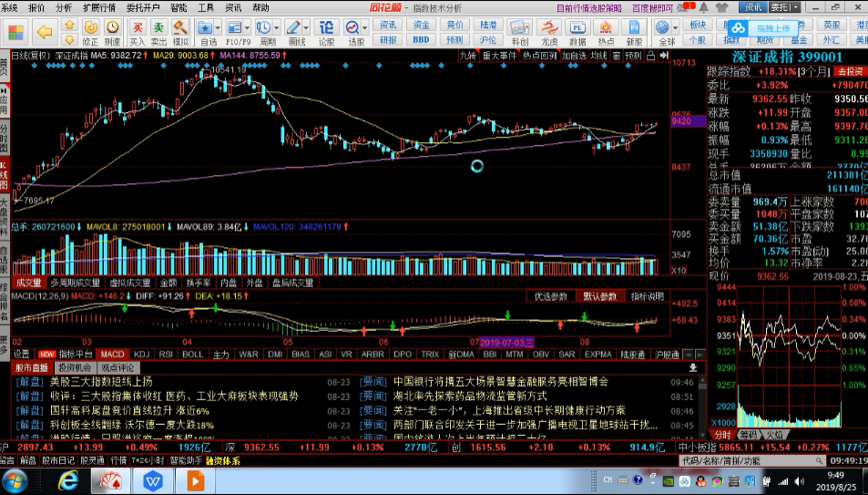Click the yellow back arrow icon

[x=45, y=32]
